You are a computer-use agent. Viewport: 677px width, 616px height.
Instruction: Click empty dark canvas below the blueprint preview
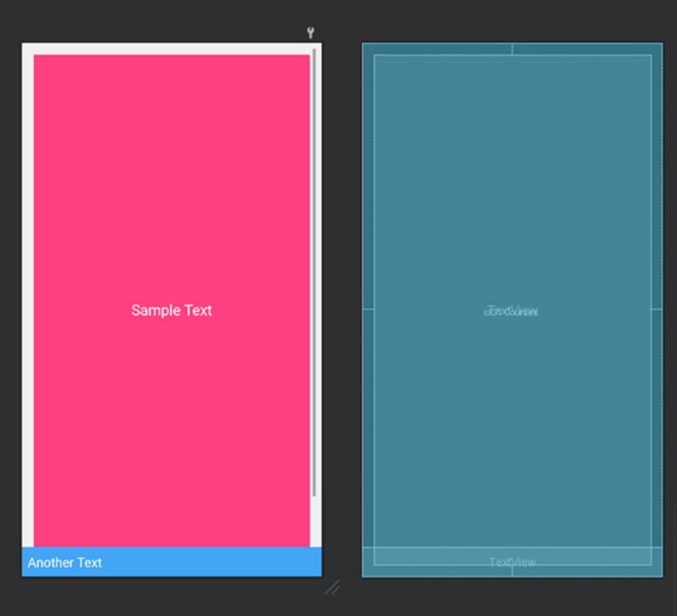[x=512, y=598]
